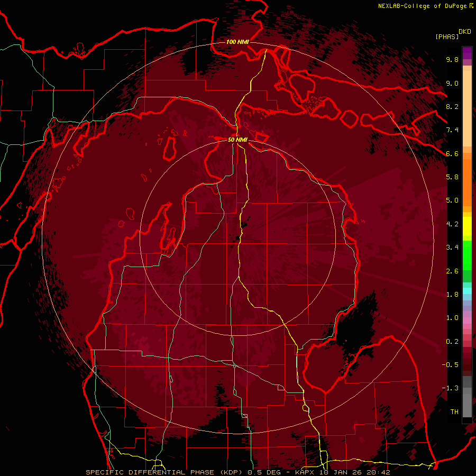Click the 50 NMI range ring label

[x=237, y=140]
